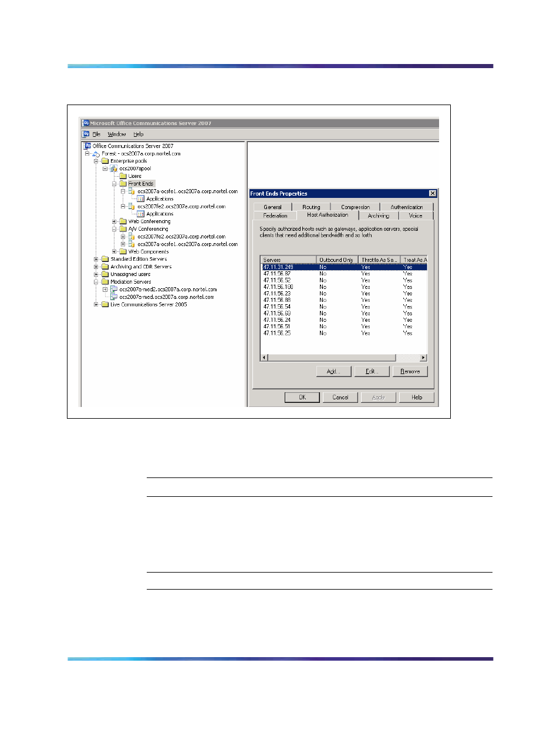Click the ocs2007a-med mediation server icon
This screenshot has height=747, width=560.
114,297
